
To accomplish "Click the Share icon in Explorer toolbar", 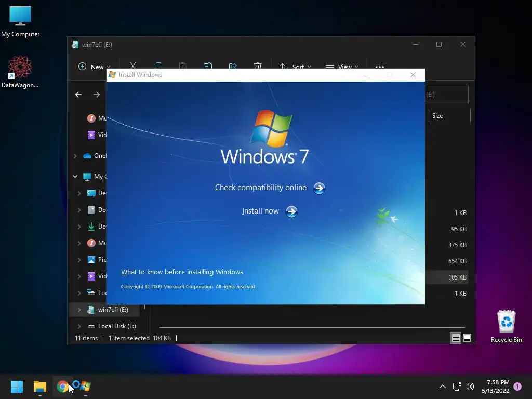I will click(x=233, y=65).
